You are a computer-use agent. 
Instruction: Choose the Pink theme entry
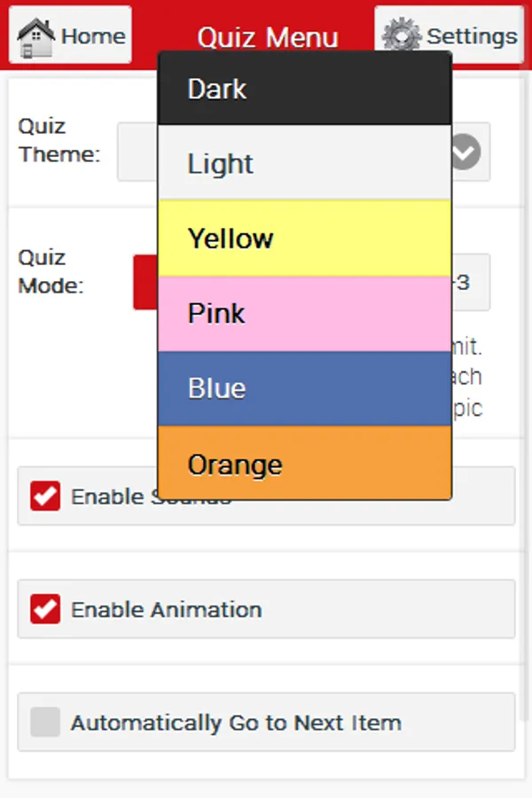305,313
